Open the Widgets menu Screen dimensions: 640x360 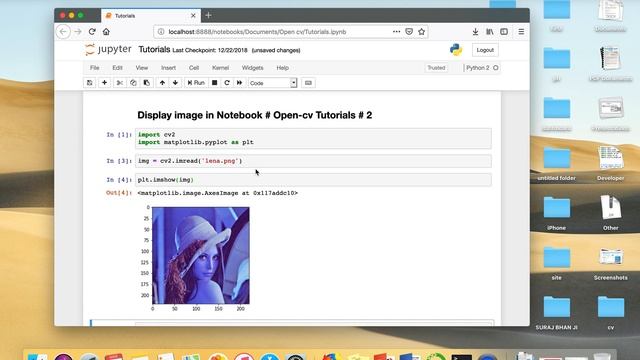point(252,68)
